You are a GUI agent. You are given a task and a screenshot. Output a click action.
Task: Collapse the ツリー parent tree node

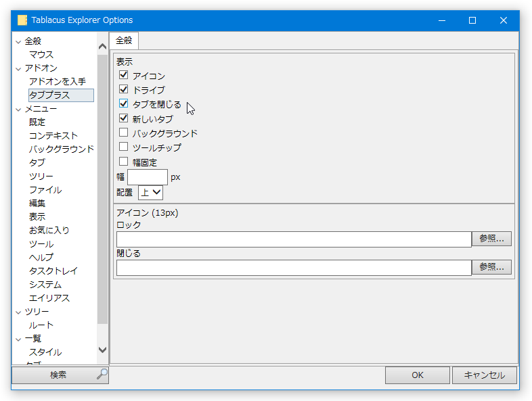(x=18, y=312)
